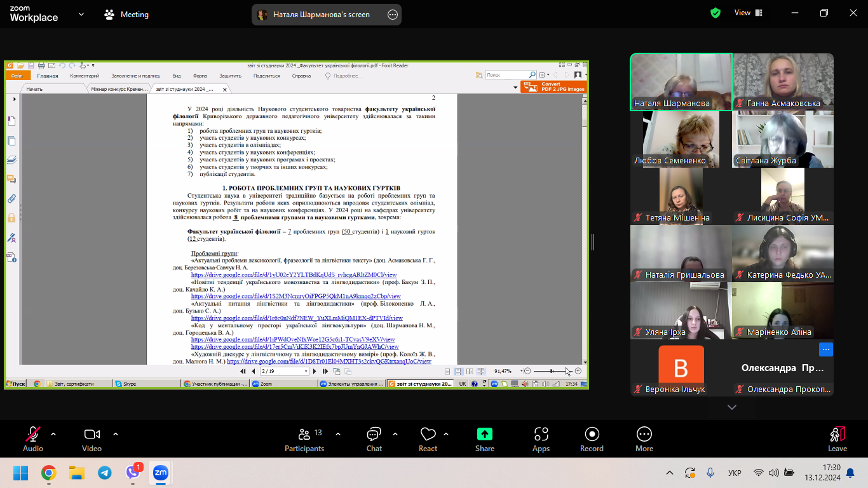Open Zoom React emoji menu

[x=428, y=440]
